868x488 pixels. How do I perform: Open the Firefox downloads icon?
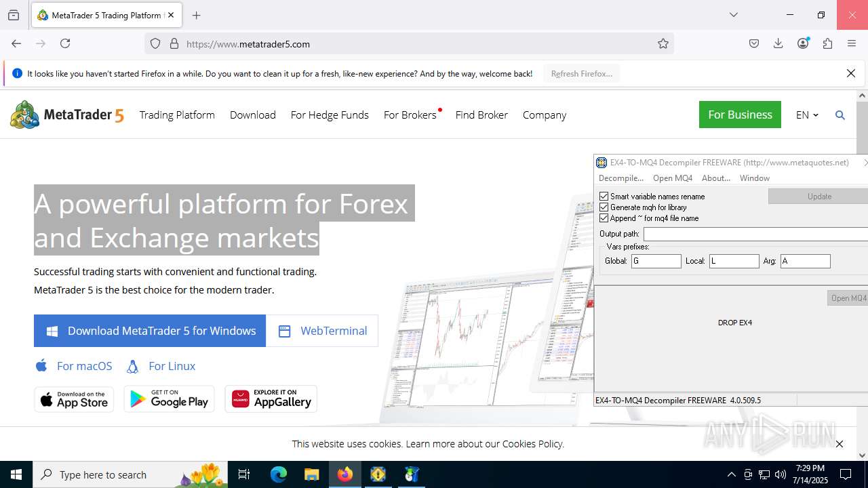click(778, 43)
